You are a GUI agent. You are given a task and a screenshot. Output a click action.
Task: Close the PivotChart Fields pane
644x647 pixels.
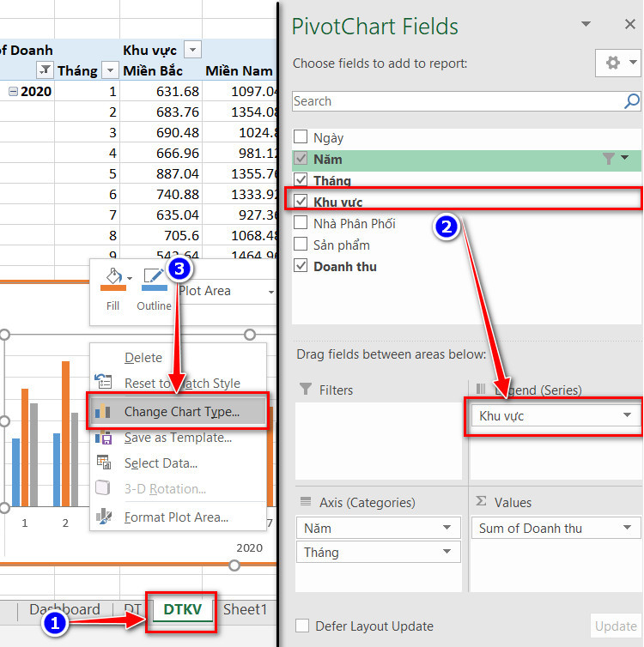[x=630, y=24]
